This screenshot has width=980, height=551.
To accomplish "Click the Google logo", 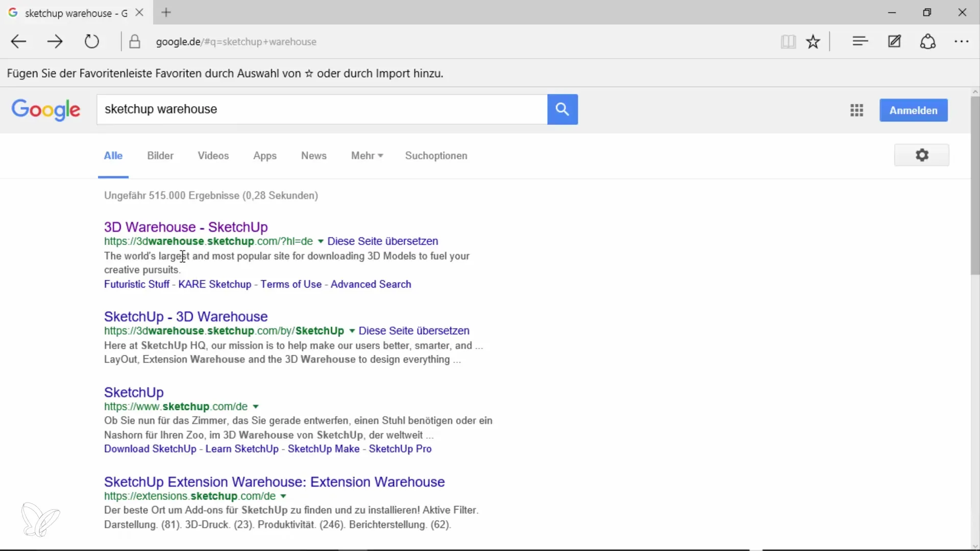I will click(46, 110).
